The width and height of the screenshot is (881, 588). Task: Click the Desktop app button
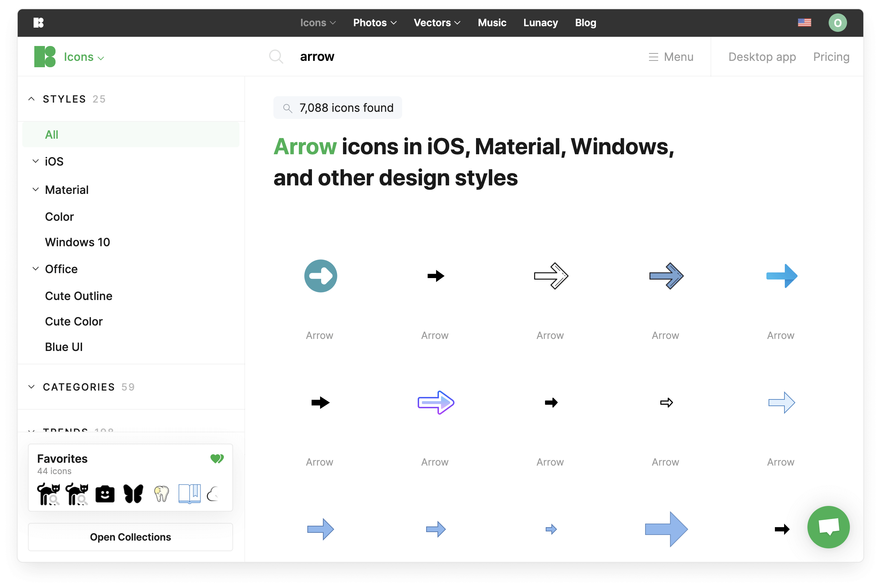[762, 57]
